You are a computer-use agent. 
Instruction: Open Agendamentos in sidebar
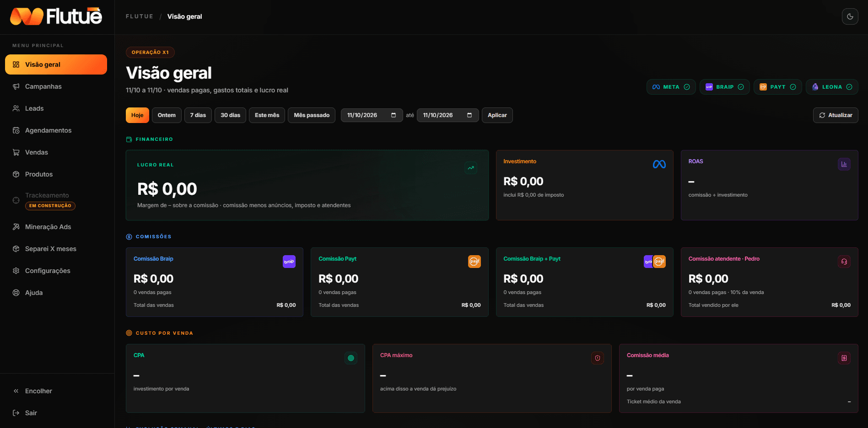click(x=56, y=130)
